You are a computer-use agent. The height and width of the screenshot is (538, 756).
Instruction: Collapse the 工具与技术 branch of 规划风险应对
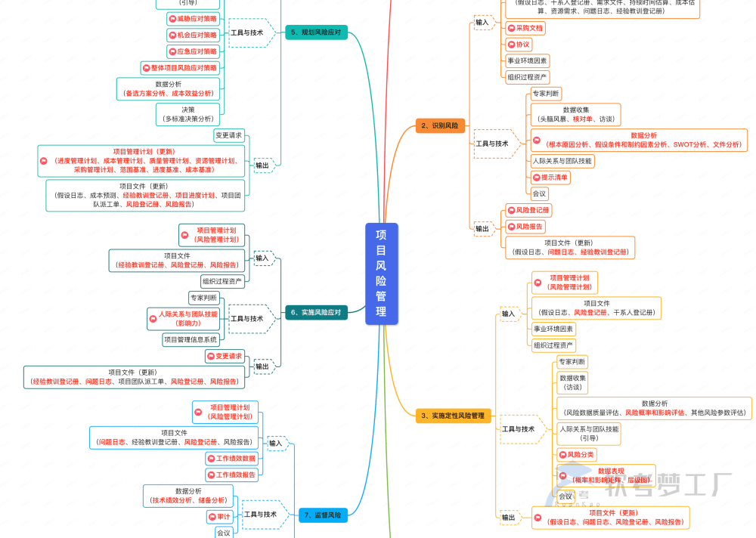point(247,32)
